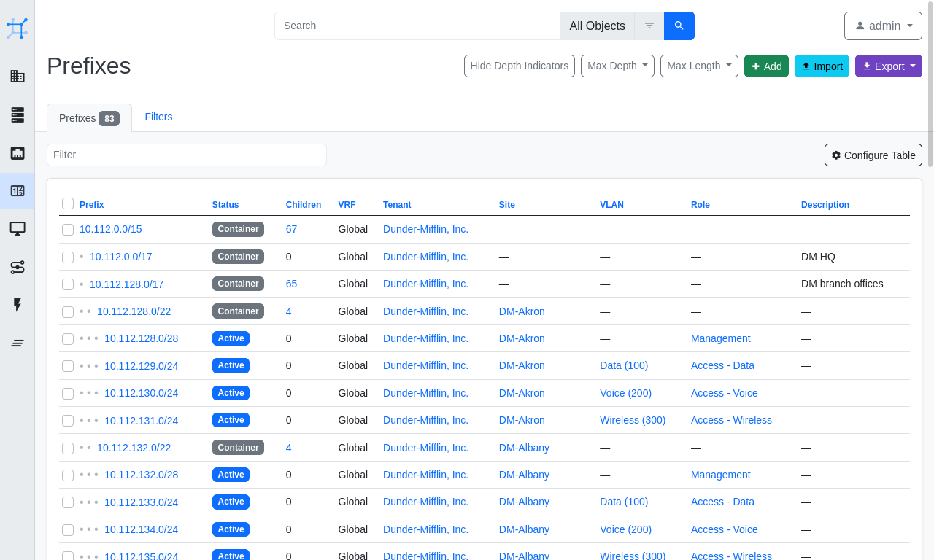Toggle the select-all checkbox in table header

pyautogui.click(x=68, y=204)
